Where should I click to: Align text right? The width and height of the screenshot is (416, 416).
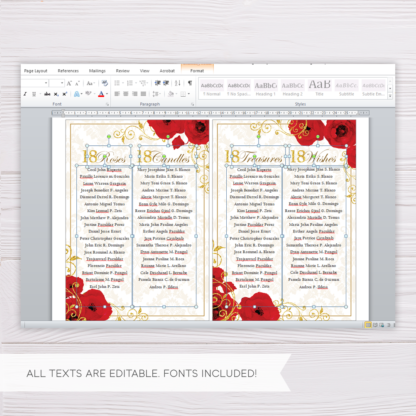[135, 94]
